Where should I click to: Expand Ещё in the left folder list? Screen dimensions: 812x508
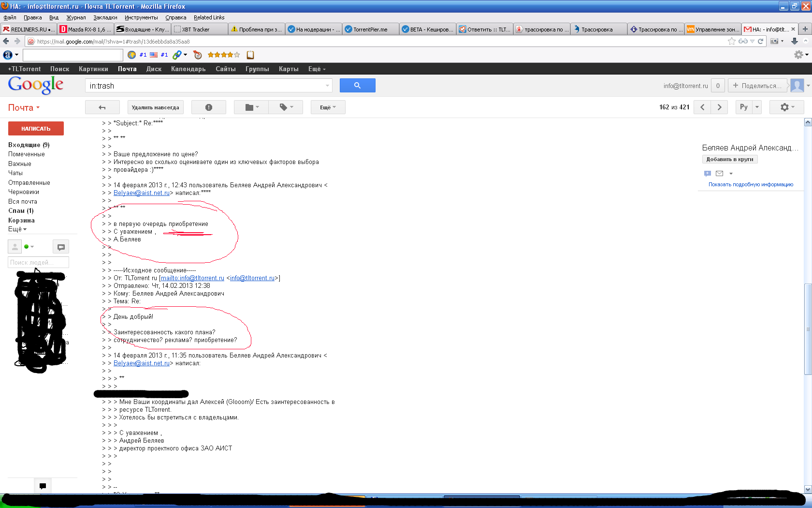point(17,229)
